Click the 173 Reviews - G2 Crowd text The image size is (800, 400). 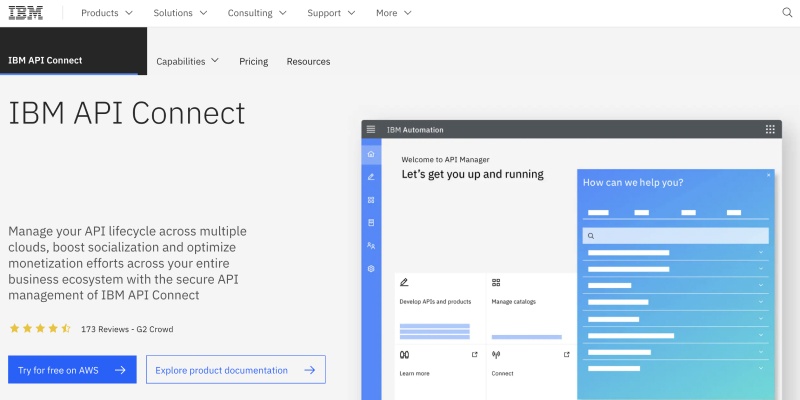tap(127, 329)
